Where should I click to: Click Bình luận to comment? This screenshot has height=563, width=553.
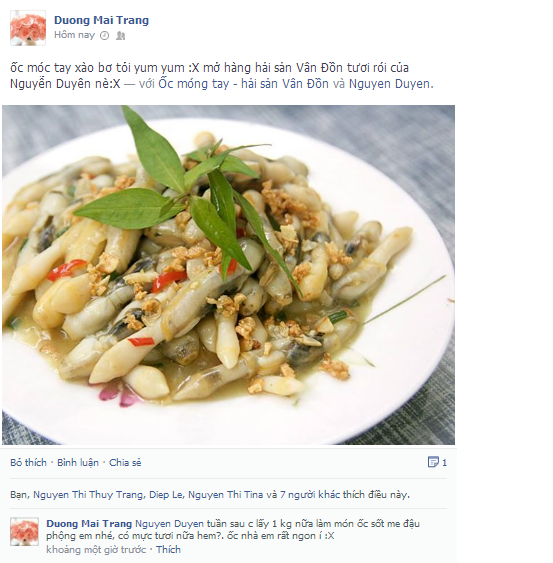(78, 462)
